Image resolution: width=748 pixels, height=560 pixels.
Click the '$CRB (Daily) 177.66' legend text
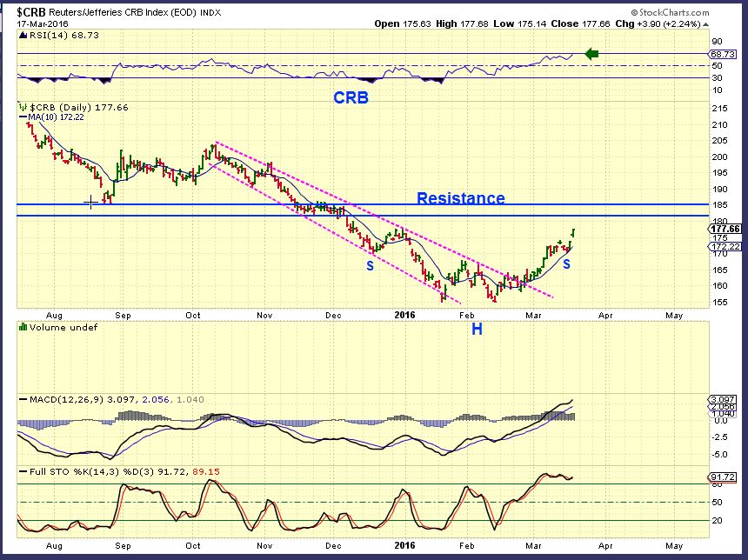78,107
